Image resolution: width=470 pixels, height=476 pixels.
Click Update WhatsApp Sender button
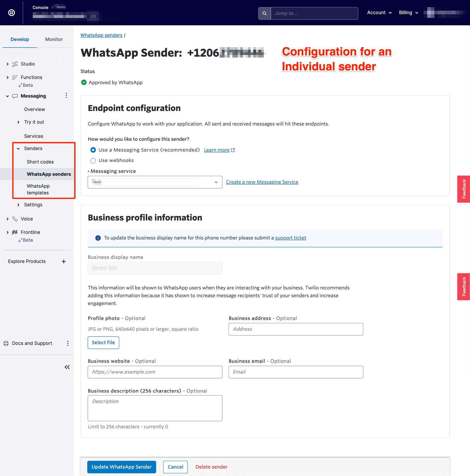pos(122,467)
